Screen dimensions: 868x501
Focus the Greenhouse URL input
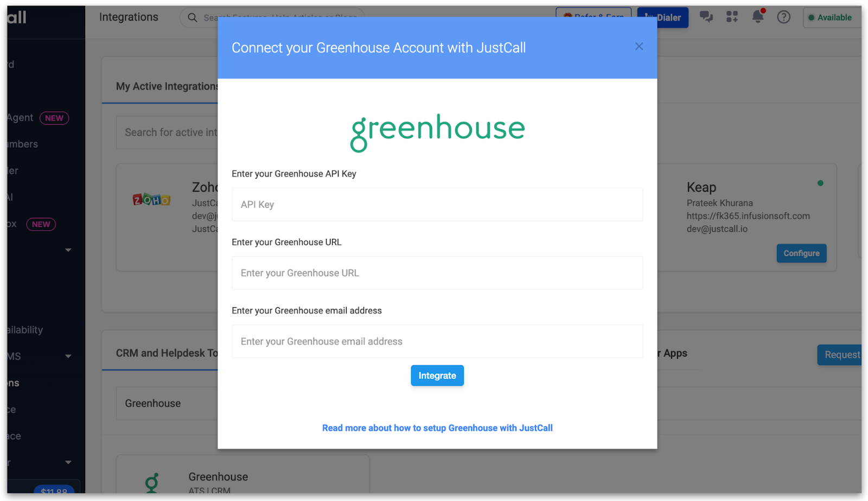coord(437,273)
